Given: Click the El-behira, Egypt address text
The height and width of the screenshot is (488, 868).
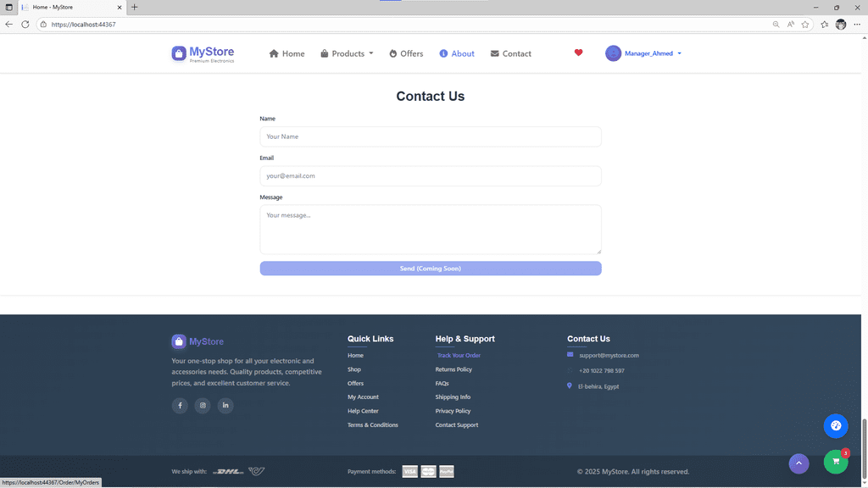Looking at the screenshot, I should 598,386.
